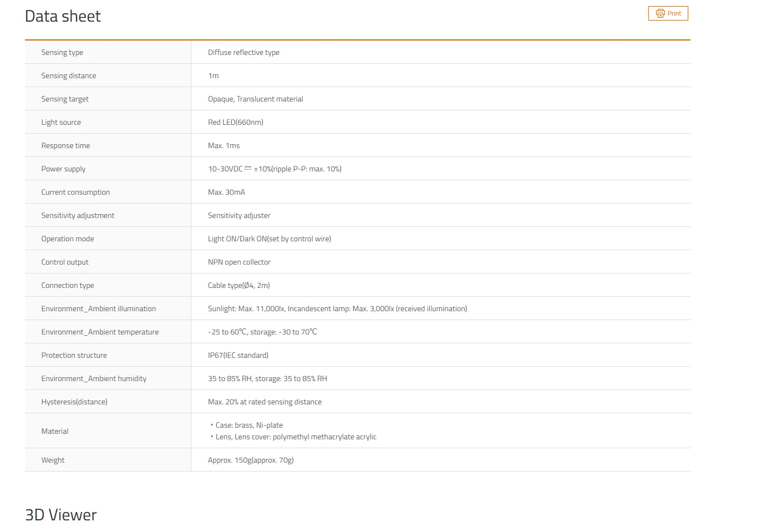Image resolution: width=777 pixels, height=532 pixels.
Task: Click the 'Hysteresis(distance)' label
Action: (74, 402)
